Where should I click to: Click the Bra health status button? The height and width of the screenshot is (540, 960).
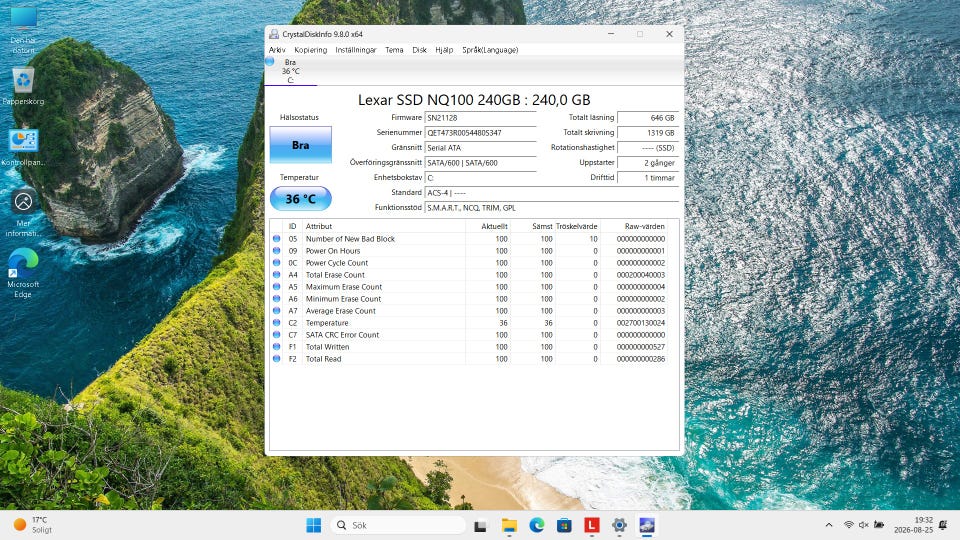301,145
